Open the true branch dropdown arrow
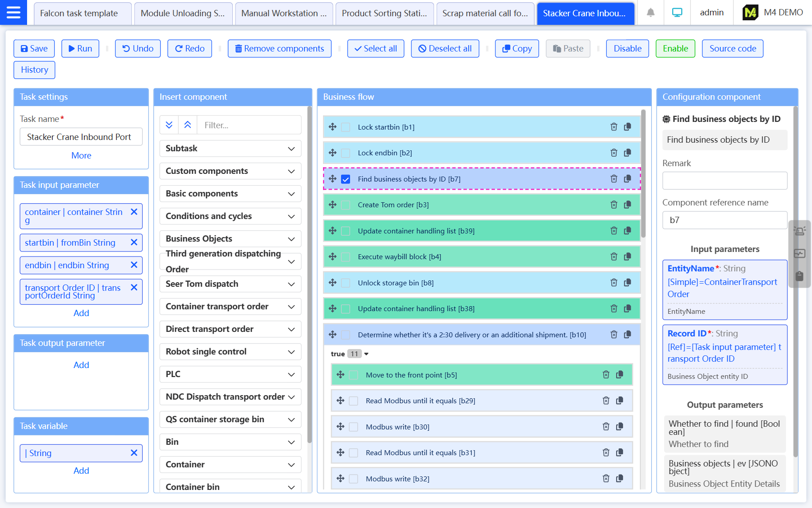The image size is (812, 508). (366, 354)
